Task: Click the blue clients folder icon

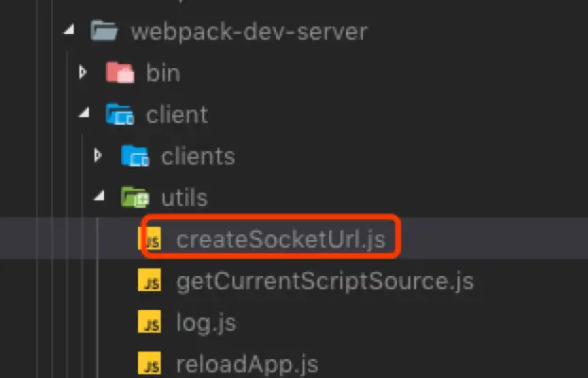Action: pos(135,156)
